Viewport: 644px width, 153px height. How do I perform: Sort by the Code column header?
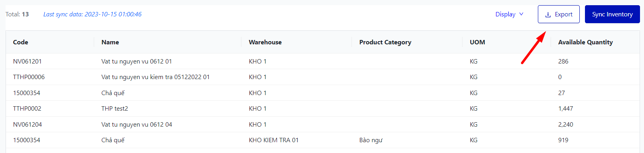pyautogui.click(x=20, y=42)
